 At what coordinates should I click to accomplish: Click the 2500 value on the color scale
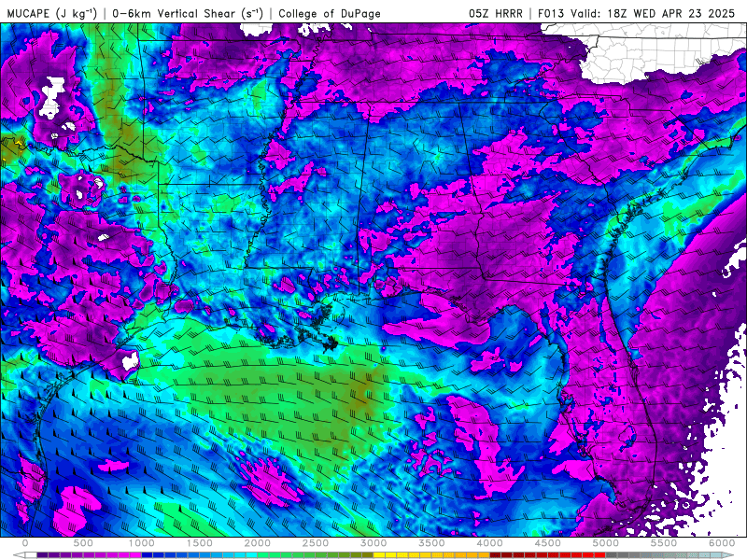click(x=316, y=543)
